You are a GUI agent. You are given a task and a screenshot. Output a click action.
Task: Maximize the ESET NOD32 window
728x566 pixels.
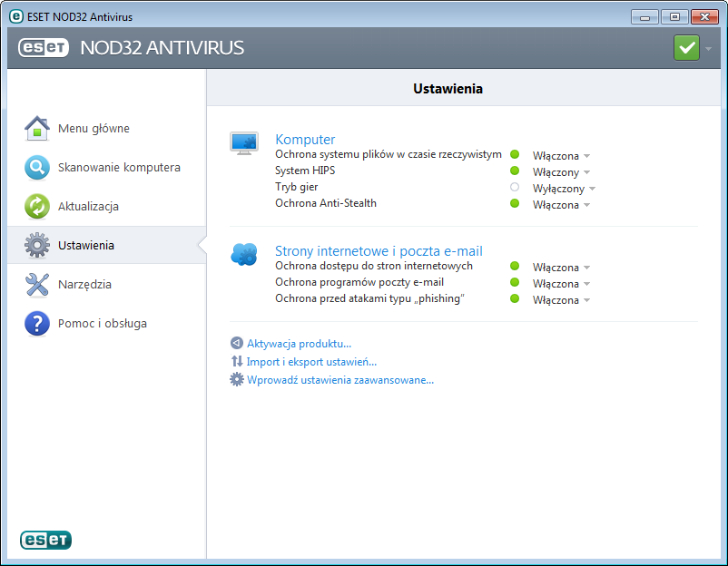[674, 17]
